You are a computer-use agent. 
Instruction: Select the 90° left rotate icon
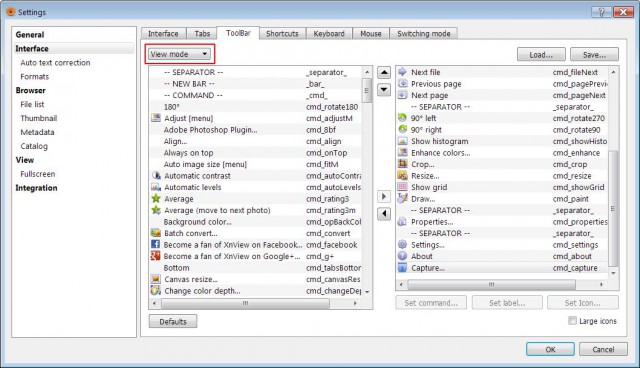pyautogui.click(x=402, y=118)
